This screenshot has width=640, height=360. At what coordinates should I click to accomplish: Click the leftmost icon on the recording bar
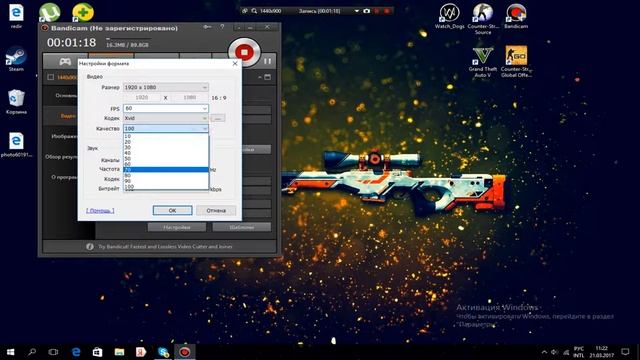pyautogui.click(x=245, y=11)
